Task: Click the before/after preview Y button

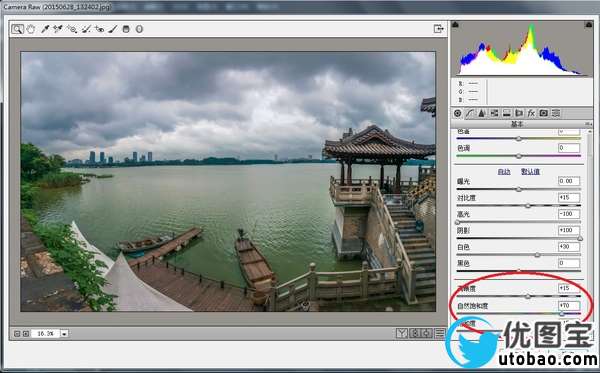Action: tap(402, 333)
